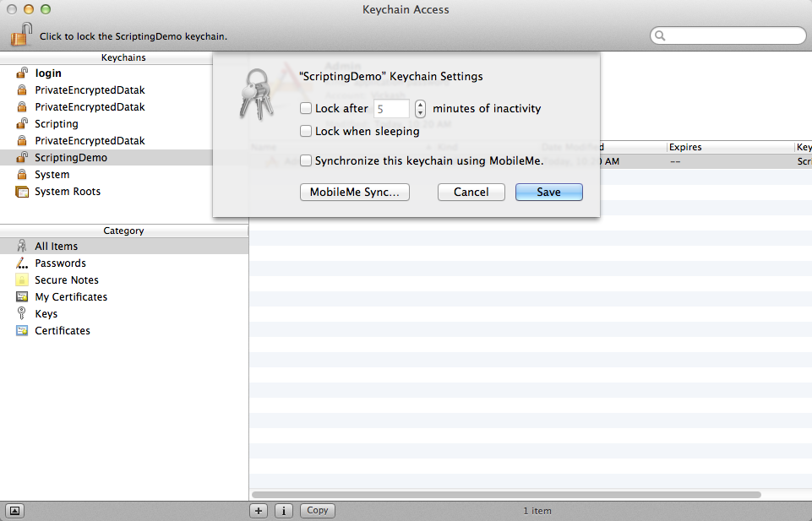Select the Scripting keychain in sidebar
812x521 pixels.
pos(54,123)
